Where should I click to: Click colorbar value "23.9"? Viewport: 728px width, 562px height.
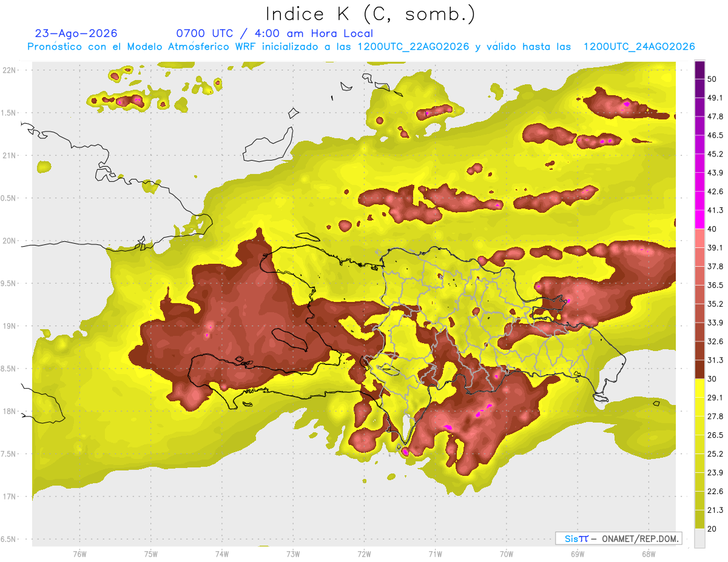coord(715,473)
